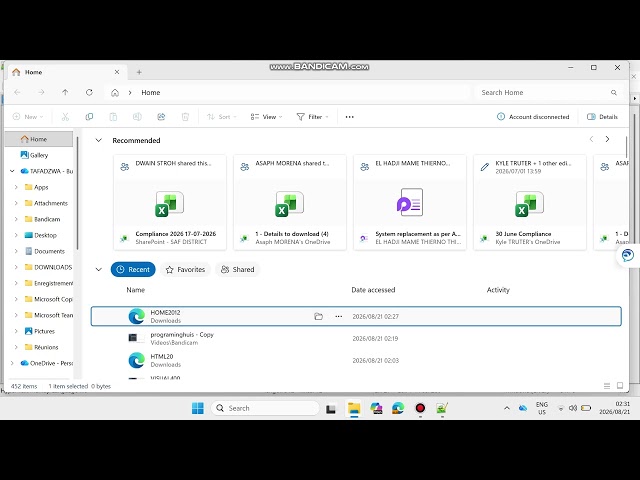Click the OneDrive cloud tray icon

[523, 408]
